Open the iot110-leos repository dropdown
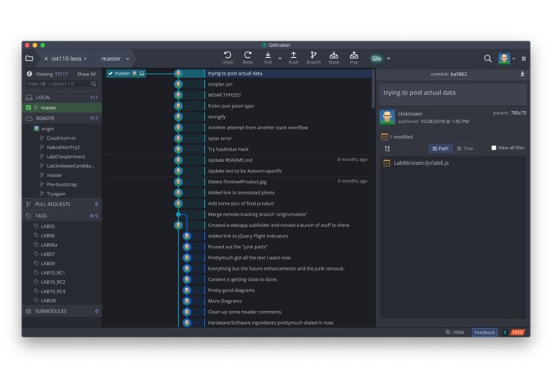 point(85,59)
